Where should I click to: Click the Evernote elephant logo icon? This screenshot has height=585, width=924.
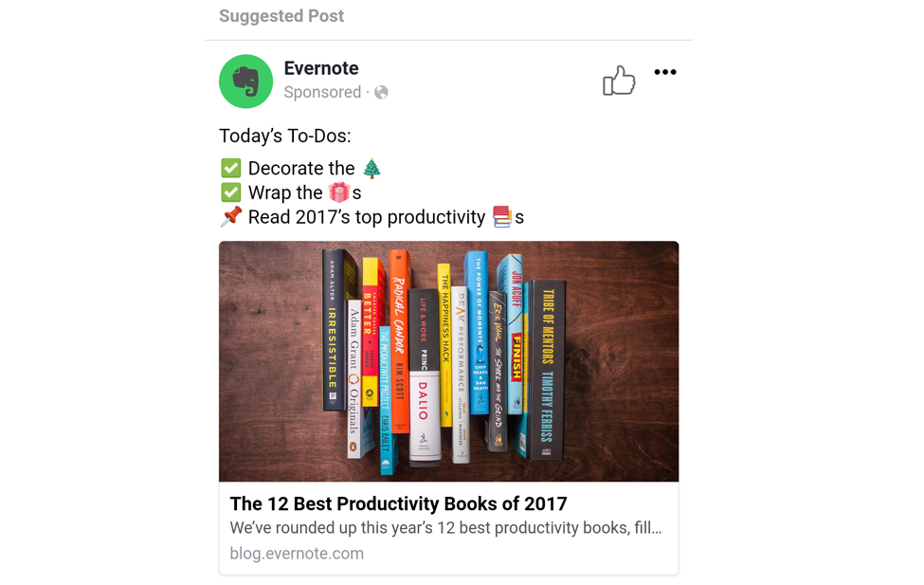pyautogui.click(x=245, y=81)
